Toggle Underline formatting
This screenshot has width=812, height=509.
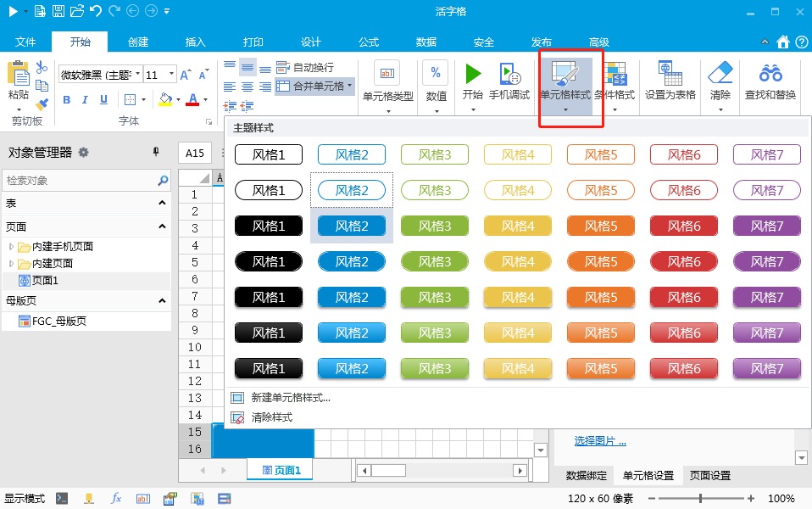(x=103, y=99)
